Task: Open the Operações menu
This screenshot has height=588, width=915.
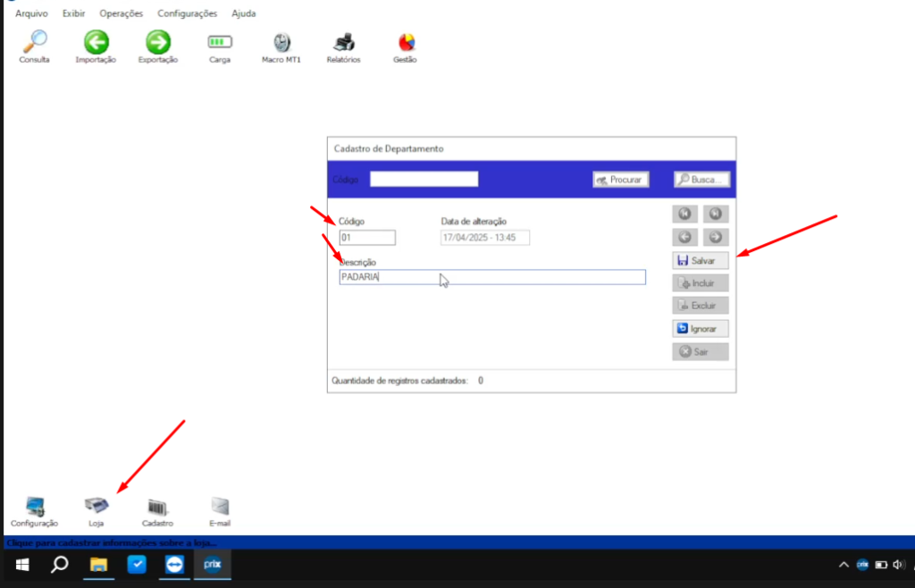Action: point(121,13)
